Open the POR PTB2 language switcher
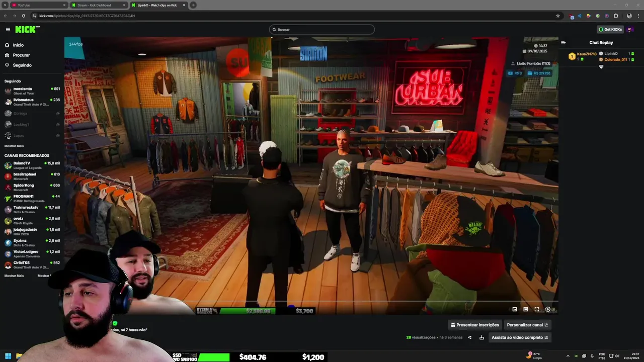The image size is (644, 362). pos(602,356)
